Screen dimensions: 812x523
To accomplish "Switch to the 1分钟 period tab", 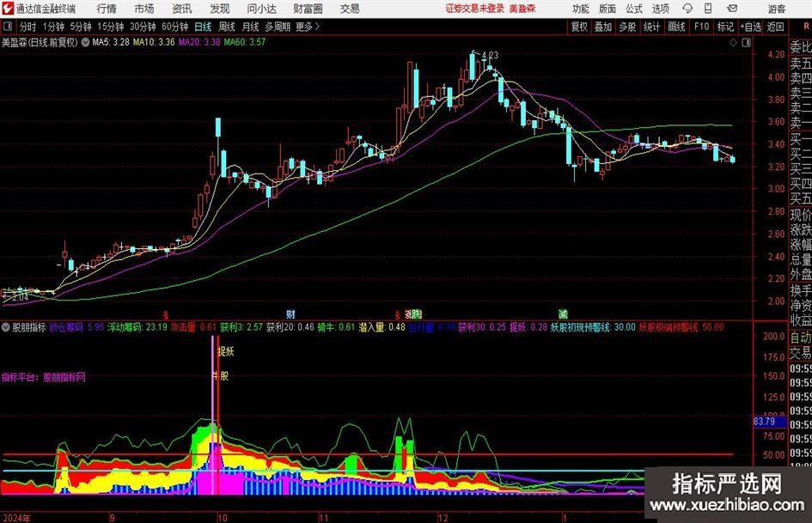I will point(53,27).
